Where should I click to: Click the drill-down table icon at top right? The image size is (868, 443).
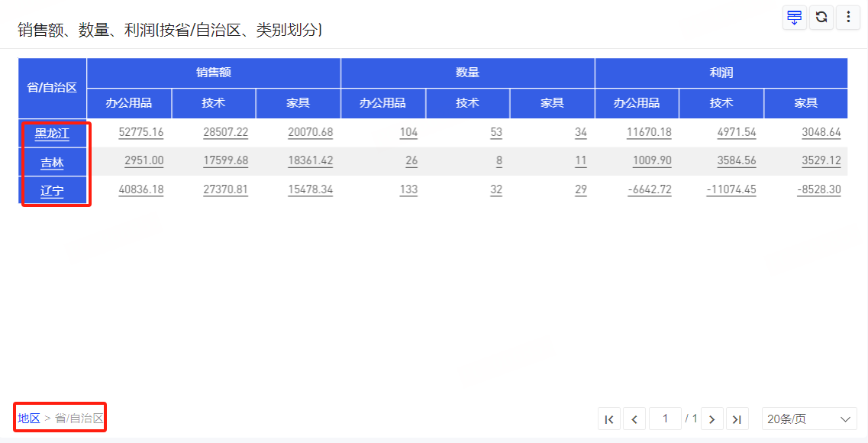click(x=794, y=18)
